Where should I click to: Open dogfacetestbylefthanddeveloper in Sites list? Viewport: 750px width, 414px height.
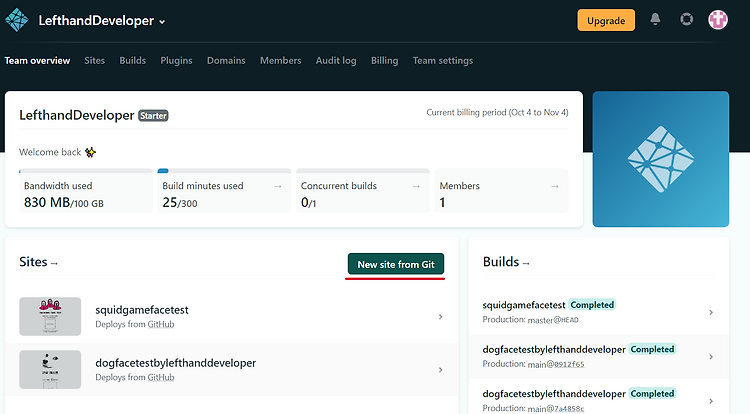point(176,363)
